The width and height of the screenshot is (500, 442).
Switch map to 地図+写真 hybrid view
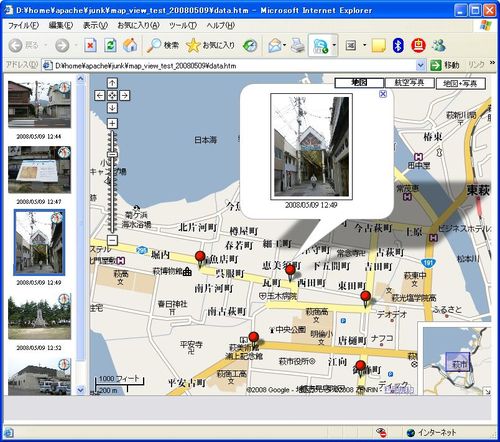460,83
